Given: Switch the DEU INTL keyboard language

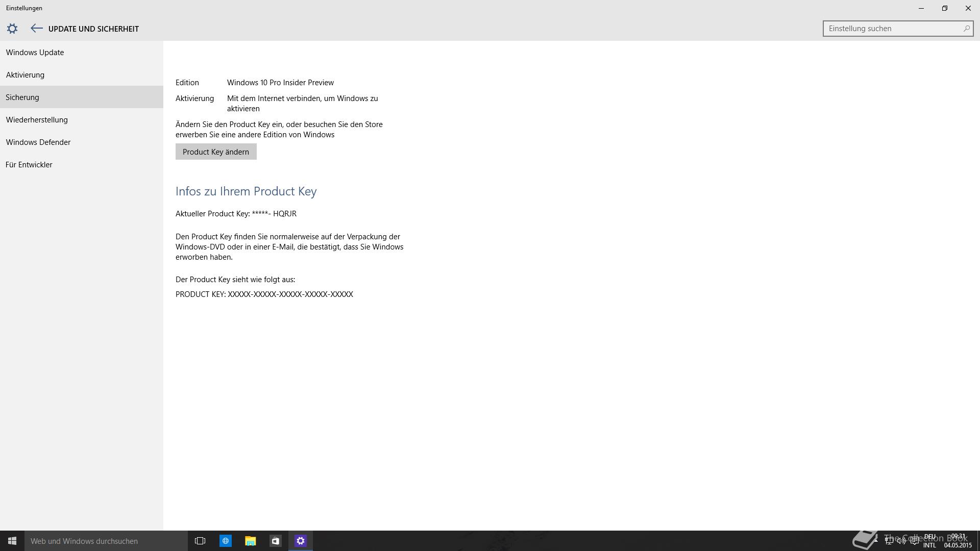Looking at the screenshot, I should 929,541.
